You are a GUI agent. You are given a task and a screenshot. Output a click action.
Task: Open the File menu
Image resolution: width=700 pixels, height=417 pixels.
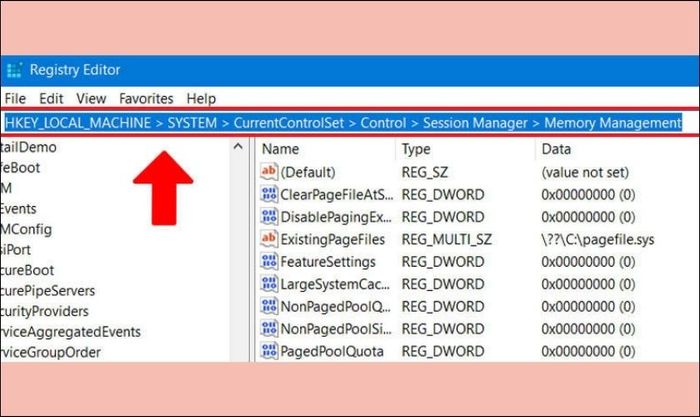15,98
